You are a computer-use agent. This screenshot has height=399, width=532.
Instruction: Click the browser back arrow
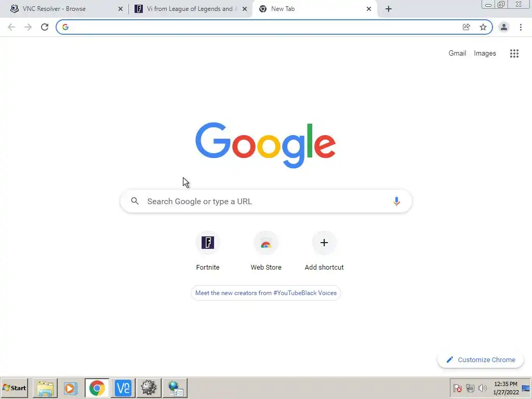pos(11,27)
